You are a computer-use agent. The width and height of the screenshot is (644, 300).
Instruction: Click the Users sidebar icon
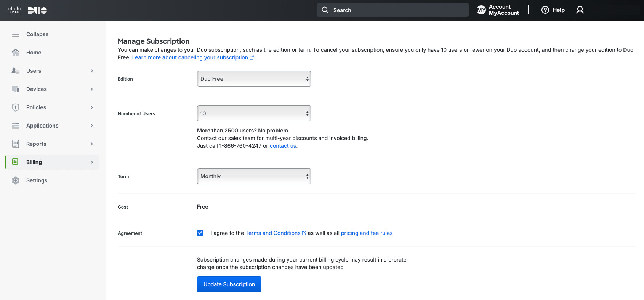tap(16, 71)
